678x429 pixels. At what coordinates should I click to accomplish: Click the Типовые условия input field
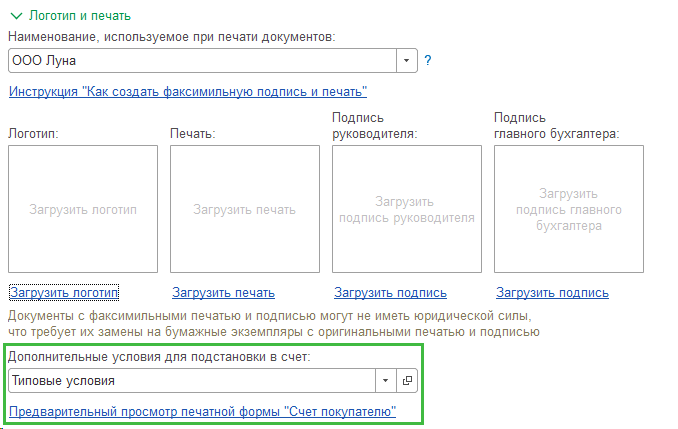click(190, 381)
